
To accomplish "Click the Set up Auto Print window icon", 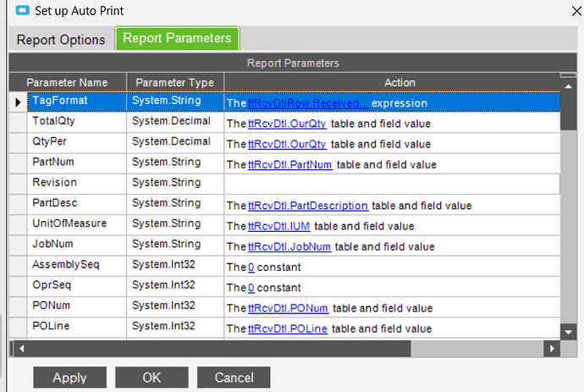I will click(x=22, y=10).
